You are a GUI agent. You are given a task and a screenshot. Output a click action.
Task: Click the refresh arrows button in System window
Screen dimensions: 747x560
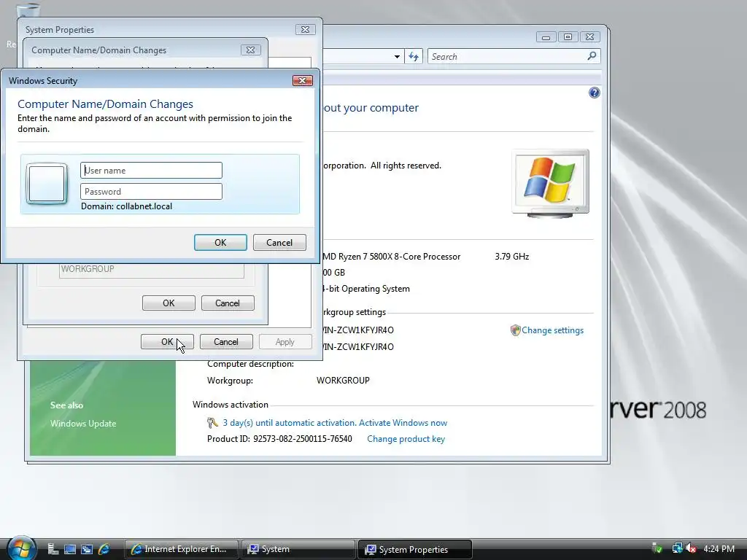[x=413, y=57]
